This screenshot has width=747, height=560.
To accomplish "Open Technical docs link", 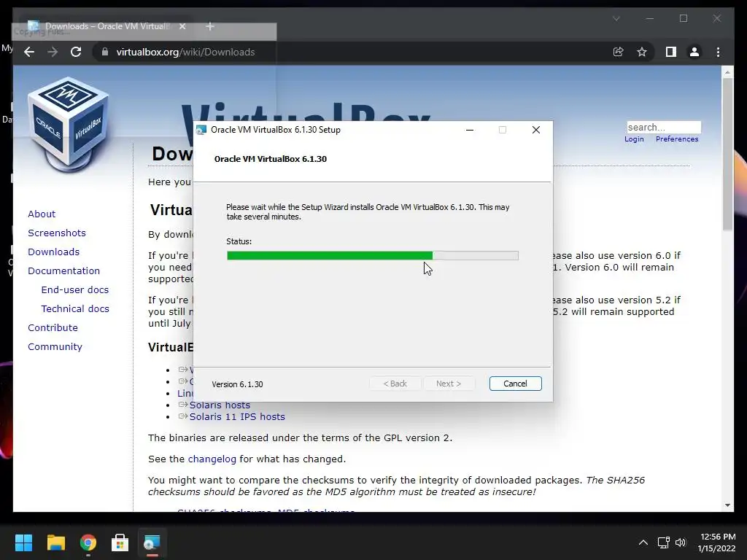I will (75, 309).
